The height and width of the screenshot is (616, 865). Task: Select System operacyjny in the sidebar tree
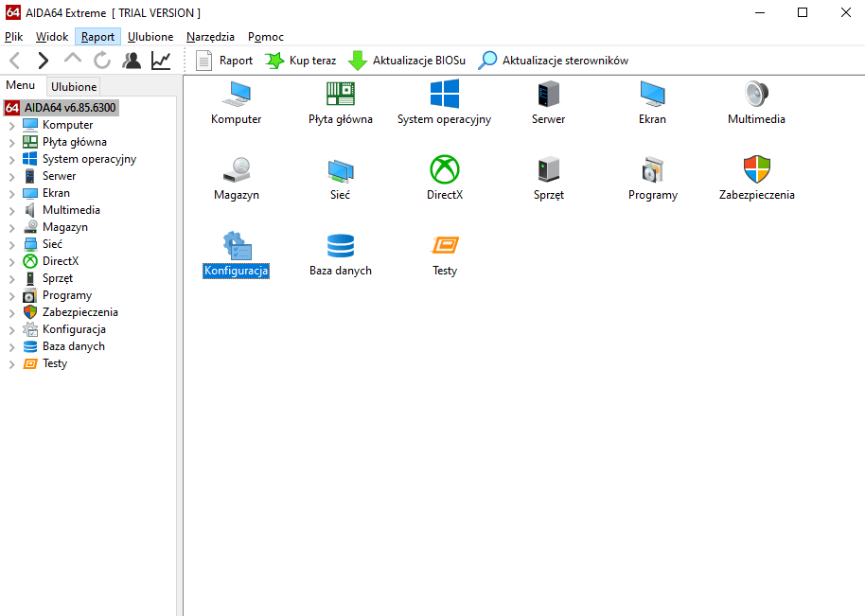[89, 159]
